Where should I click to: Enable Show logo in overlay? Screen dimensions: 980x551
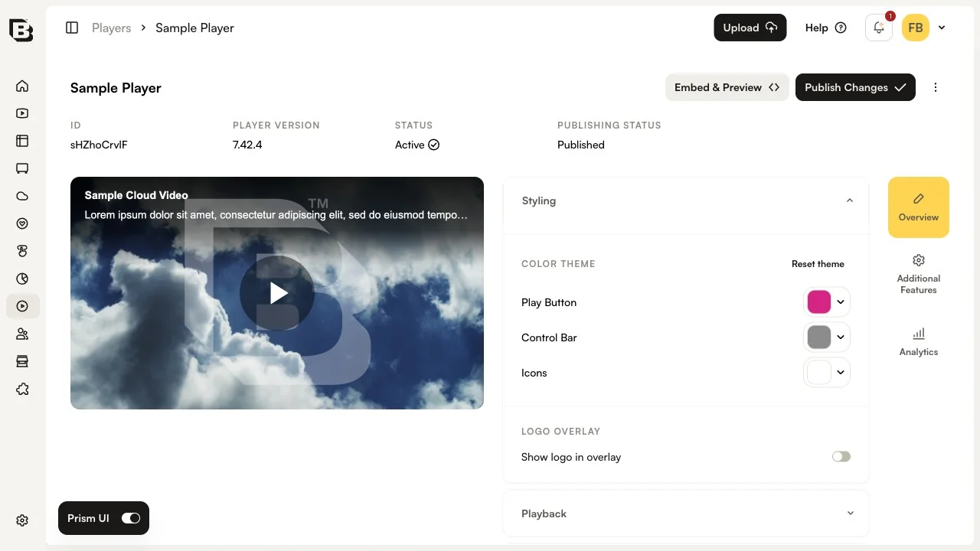tap(841, 457)
